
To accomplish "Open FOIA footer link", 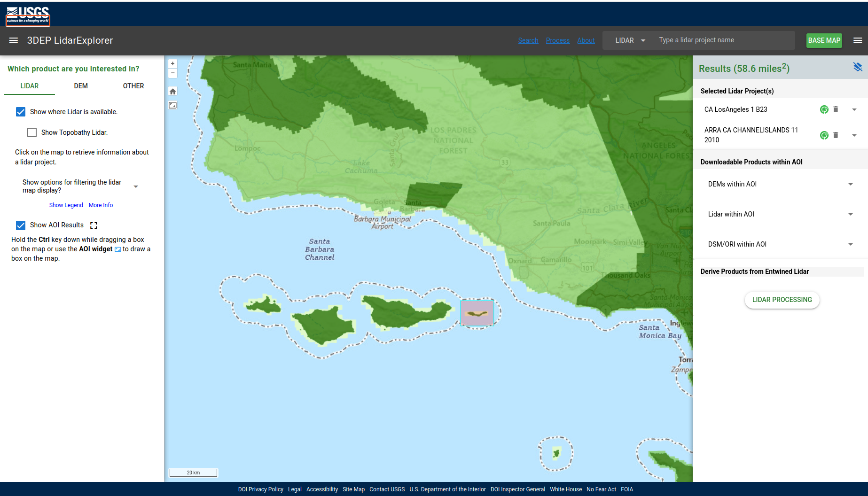I will [x=627, y=489].
